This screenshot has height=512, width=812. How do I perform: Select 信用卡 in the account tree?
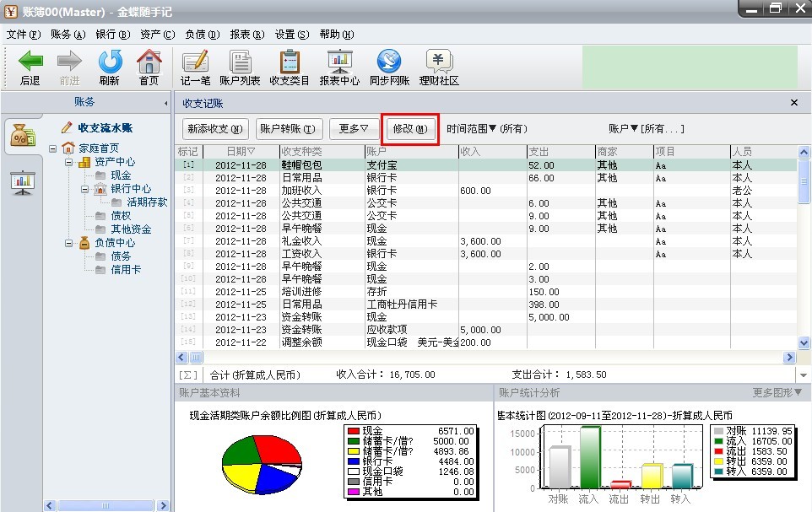click(x=126, y=270)
